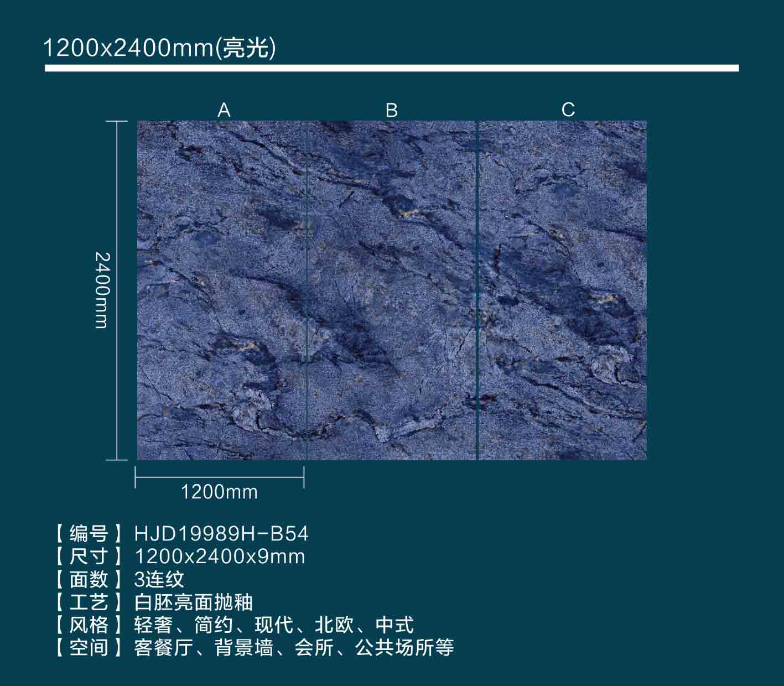Select the 白胚亮面抛釉 process text

pyautogui.click(x=194, y=602)
